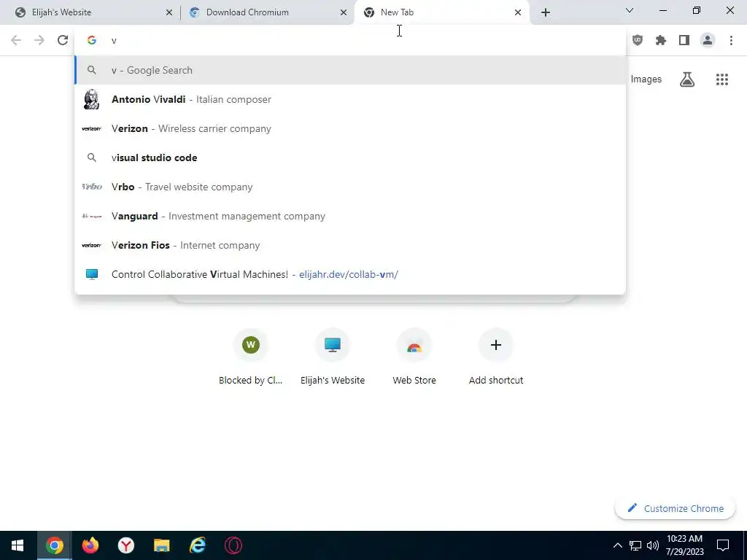Click the Chrome taskbar icon
Image resolution: width=747 pixels, height=560 pixels.
click(x=54, y=545)
